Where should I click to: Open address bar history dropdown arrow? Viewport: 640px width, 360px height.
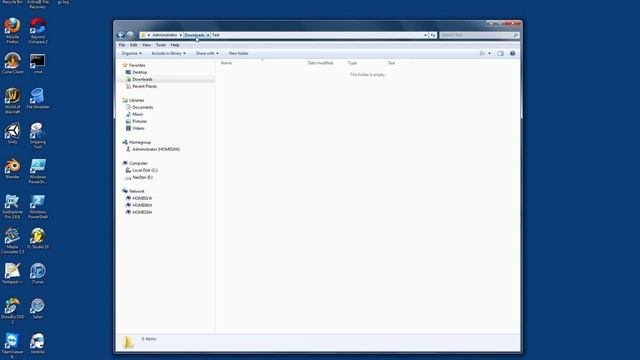[425, 35]
